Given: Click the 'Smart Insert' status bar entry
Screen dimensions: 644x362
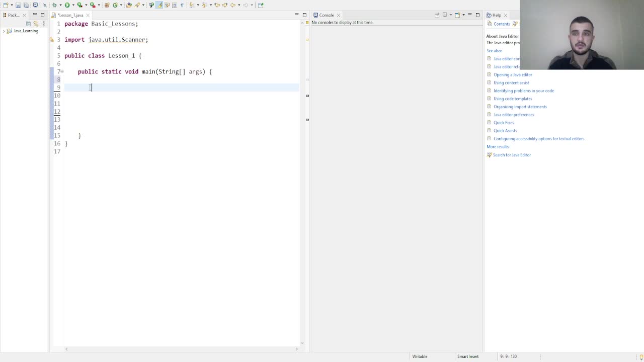Looking at the screenshot, I should [468, 356].
